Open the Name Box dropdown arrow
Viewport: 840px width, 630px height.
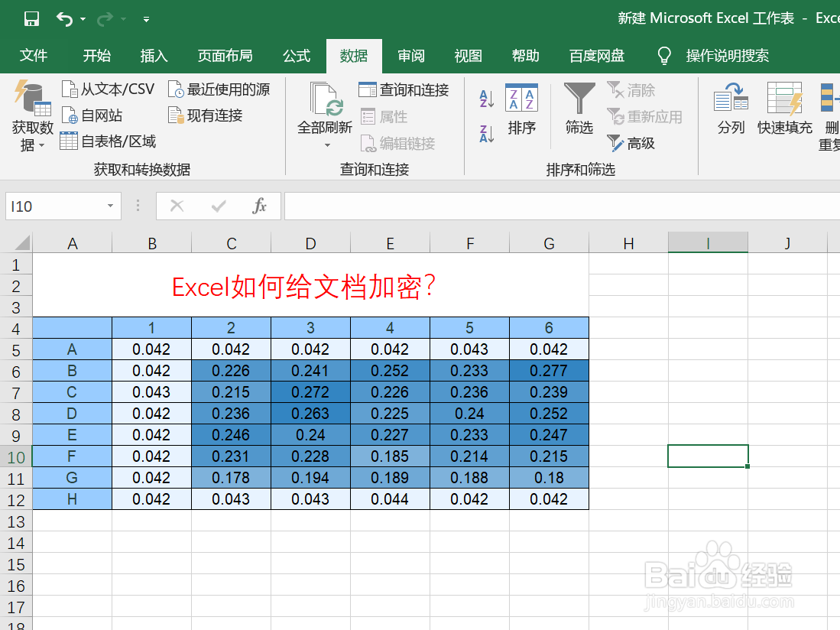(x=109, y=206)
